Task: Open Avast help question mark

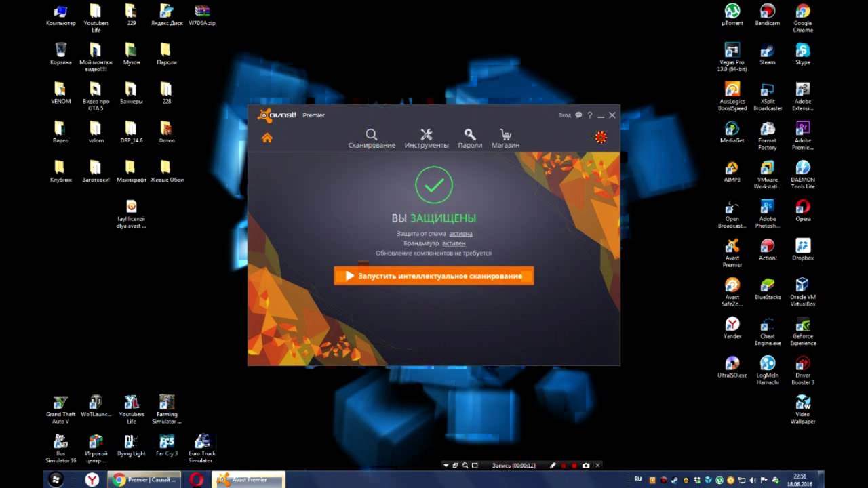Action: tap(590, 115)
